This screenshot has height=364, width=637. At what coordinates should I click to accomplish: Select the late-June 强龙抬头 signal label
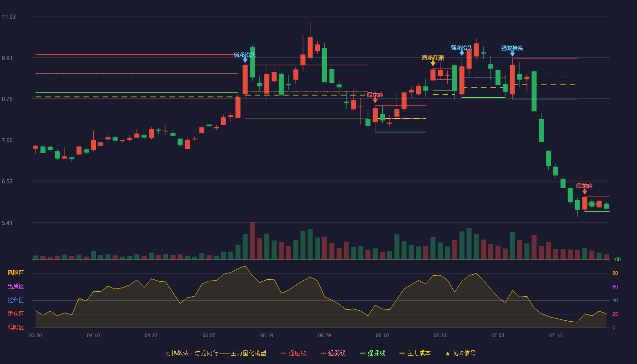click(x=462, y=48)
